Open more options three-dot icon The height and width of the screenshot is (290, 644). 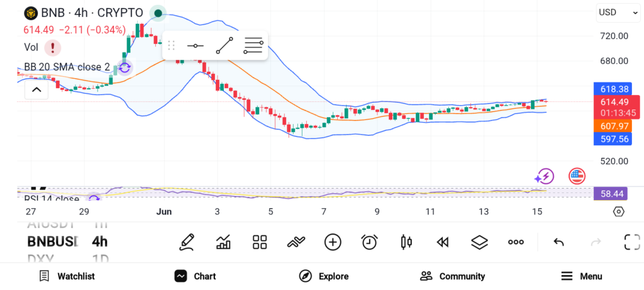[x=516, y=242]
